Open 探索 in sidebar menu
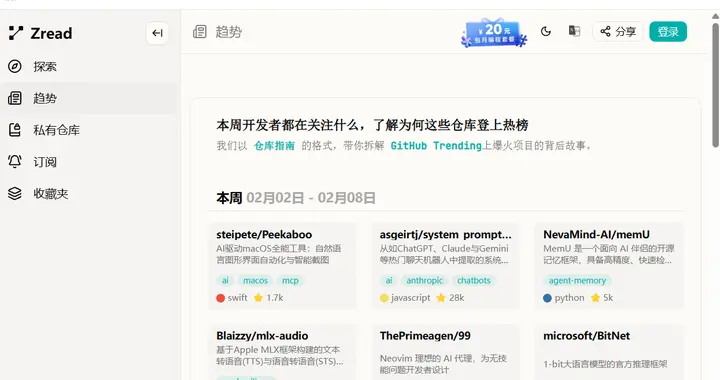Image resolution: width=720 pixels, height=380 pixels. (x=90, y=67)
